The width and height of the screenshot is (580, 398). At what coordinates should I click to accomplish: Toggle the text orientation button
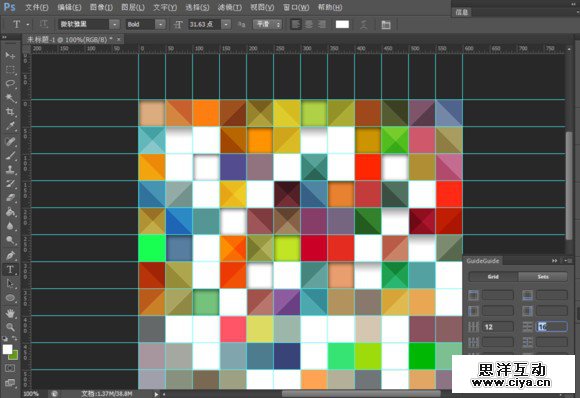(x=44, y=24)
